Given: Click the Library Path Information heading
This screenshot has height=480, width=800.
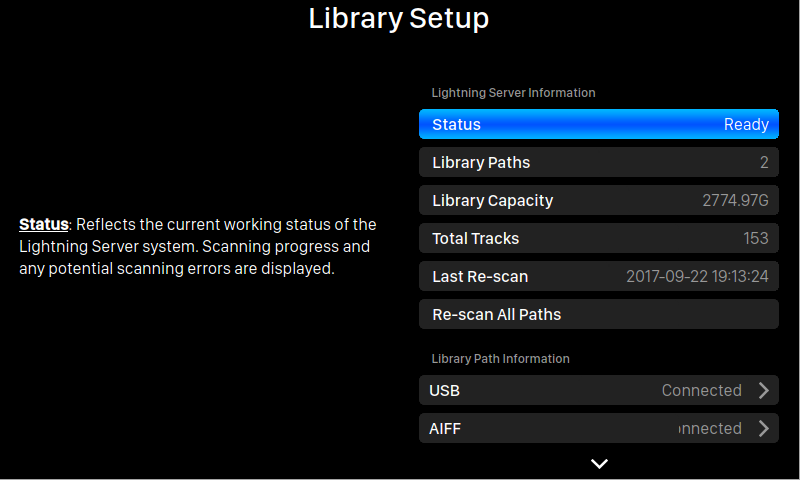Looking at the screenshot, I should (x=501, y=359).
